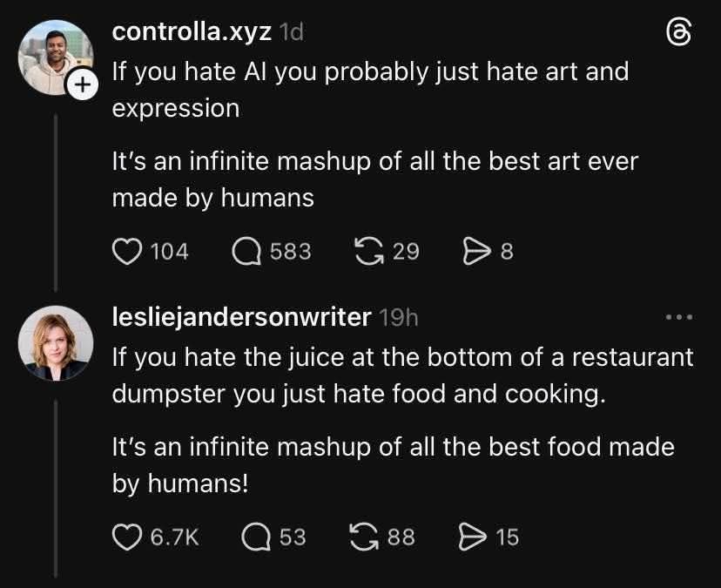Like controlla.xyz's post using the heart icon
The height and width of the screenshot is (588, 721).
click(x=127, y=251)
